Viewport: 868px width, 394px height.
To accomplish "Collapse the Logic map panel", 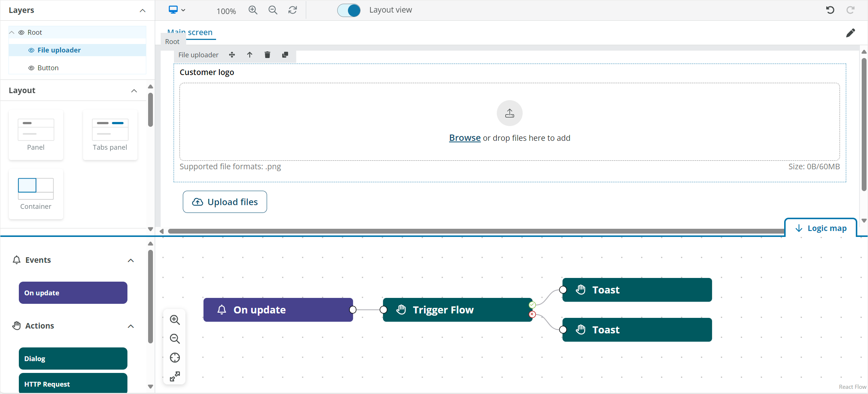I will click(820, 228).
